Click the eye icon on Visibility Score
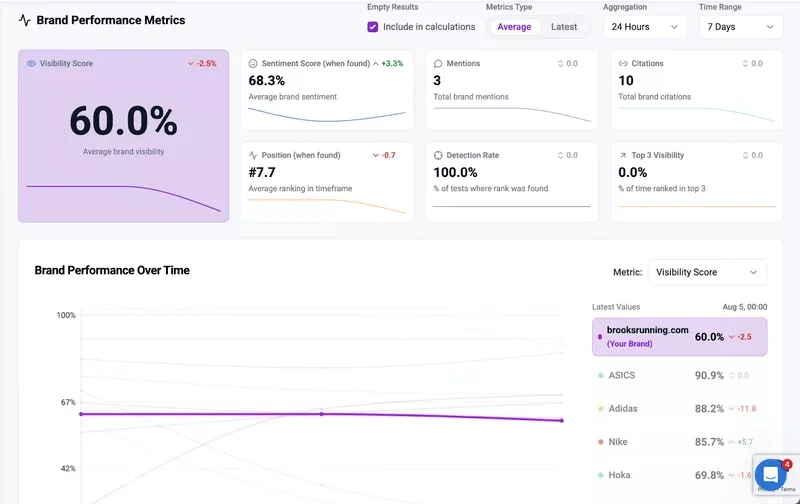 [x=31, y=63]
